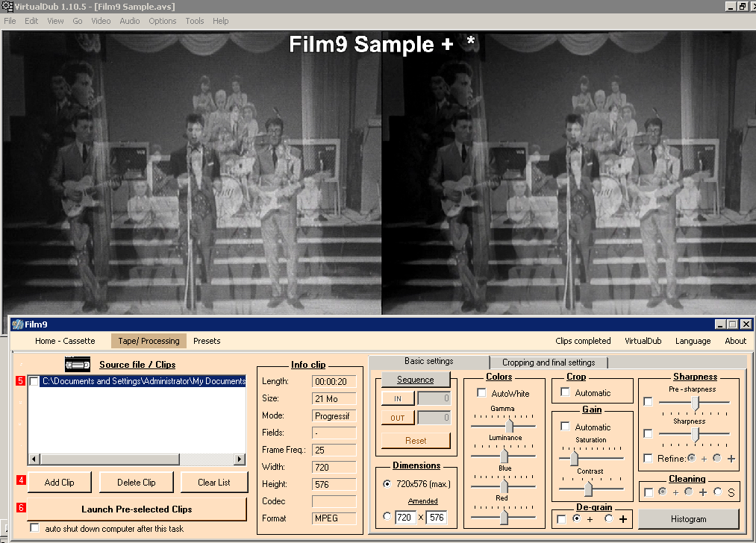
Task: Click the right arrow of the clip list scrollbar
Action: tap(240, 459)
